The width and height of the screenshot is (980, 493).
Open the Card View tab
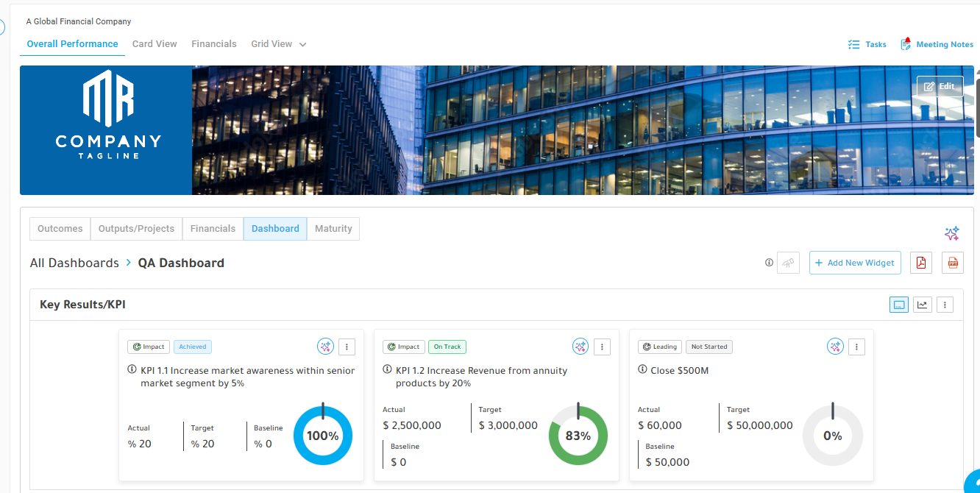[155, 44]
